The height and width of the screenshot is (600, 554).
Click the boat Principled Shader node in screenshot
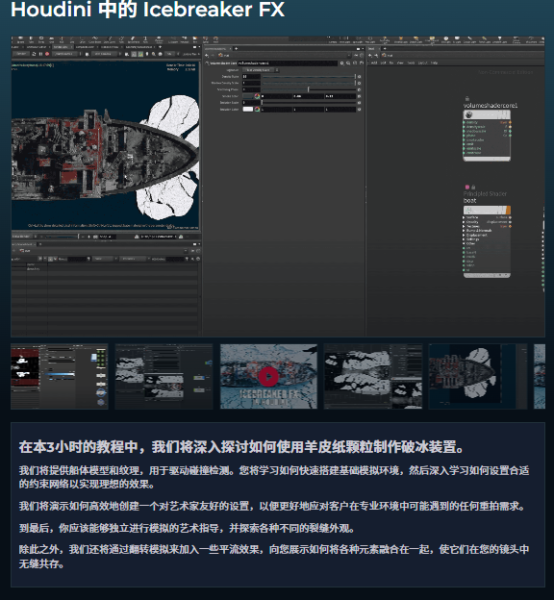point(487,241)
